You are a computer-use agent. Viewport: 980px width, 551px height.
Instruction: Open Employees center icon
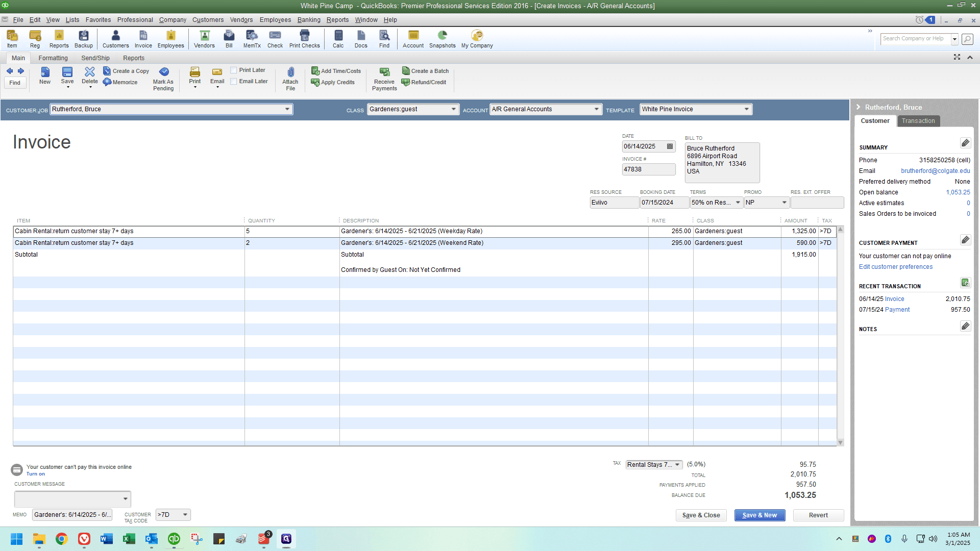(170, 39)
